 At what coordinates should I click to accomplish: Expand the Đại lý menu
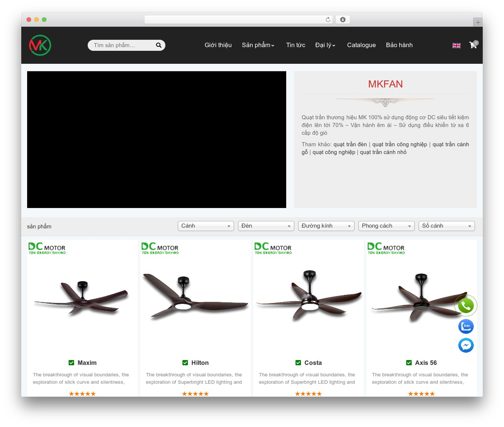(x=326, y=45)
